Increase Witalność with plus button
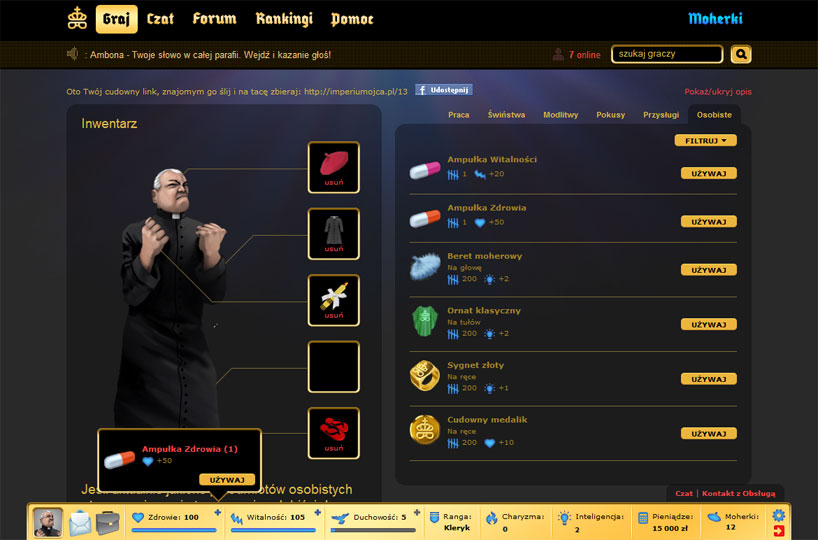 [317, 513]
